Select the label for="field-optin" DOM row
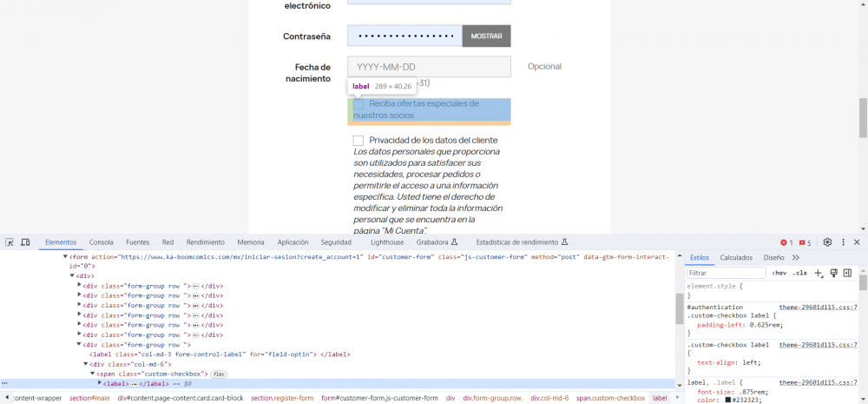The image size is (868, 404). [x=220, y=354]
